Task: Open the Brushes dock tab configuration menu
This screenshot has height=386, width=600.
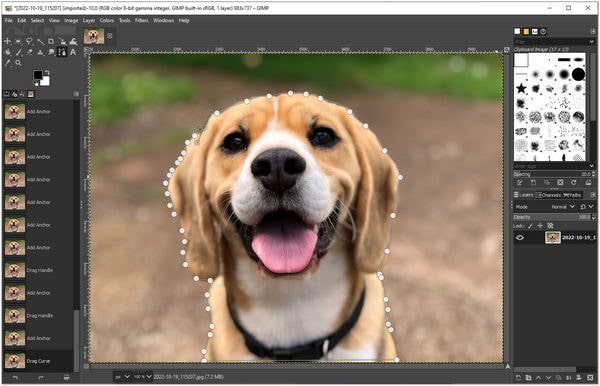Action: coord(593,31)
